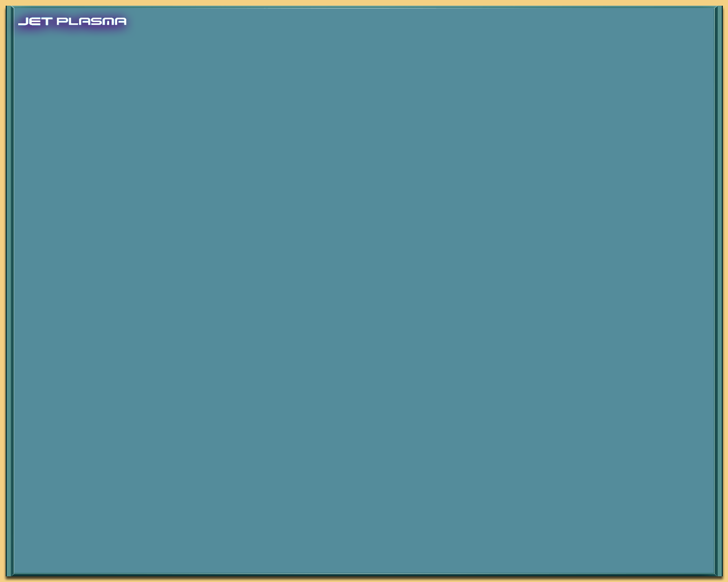The image size is (728, 582).
Task: Click the yellow border right of the panel
Action: pos(725,291)
